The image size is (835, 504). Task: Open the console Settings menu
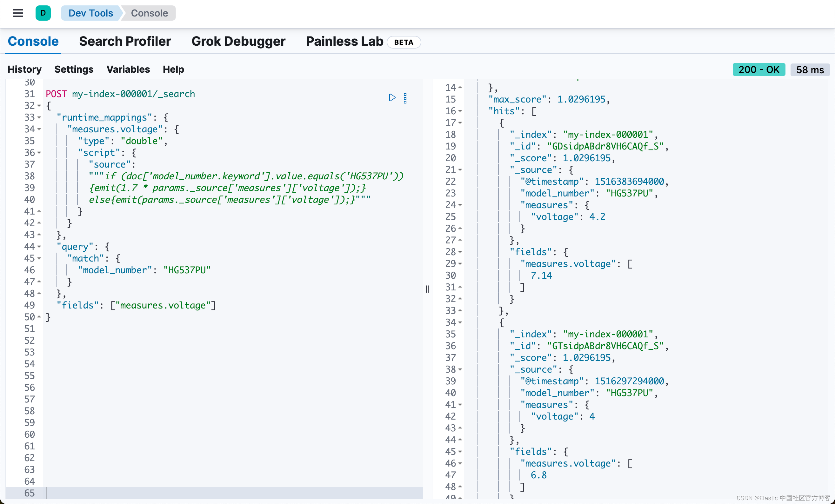(x=74, y=69)
